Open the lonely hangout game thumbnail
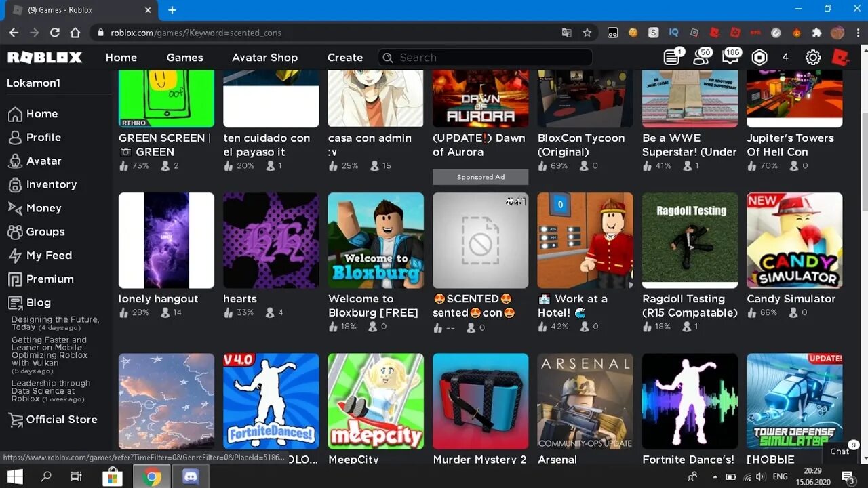This screenshot has width=868, height=488. click(x=166, y=241)
